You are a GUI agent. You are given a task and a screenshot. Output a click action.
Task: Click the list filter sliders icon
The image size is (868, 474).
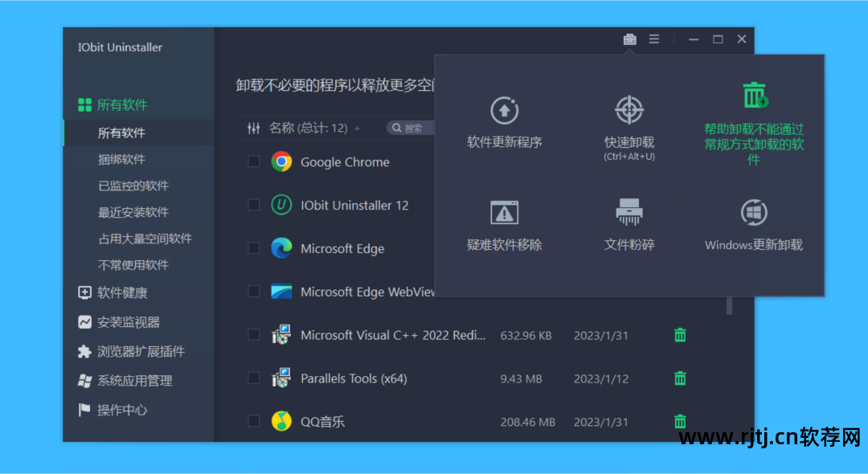(x=253, y=129)
